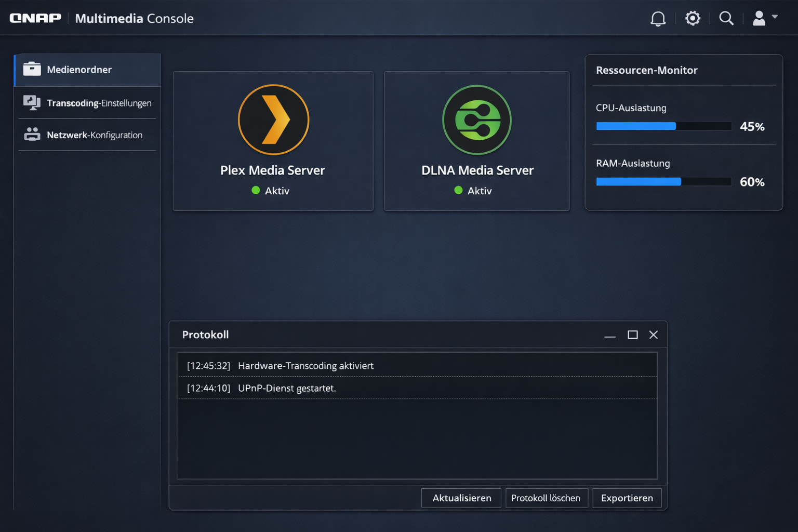Click the 60% RAM value

(752, 182)
